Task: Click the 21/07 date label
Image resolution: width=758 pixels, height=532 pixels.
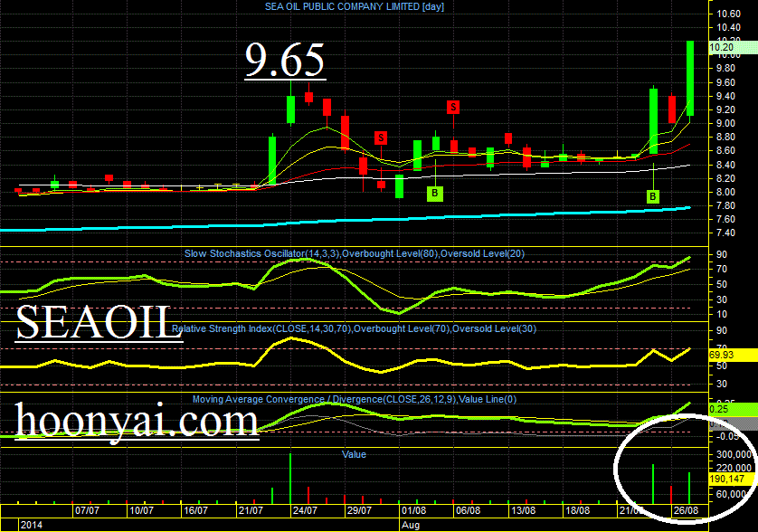Action: point(251,510)
